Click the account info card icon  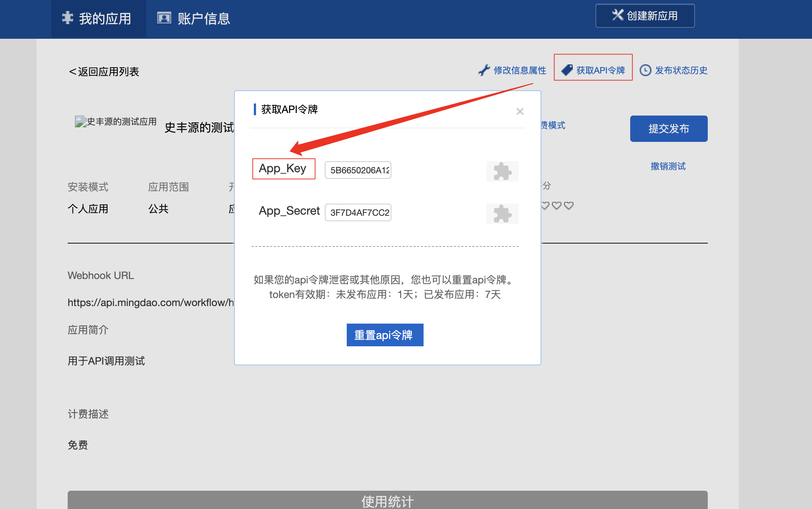tap(164, 18)
